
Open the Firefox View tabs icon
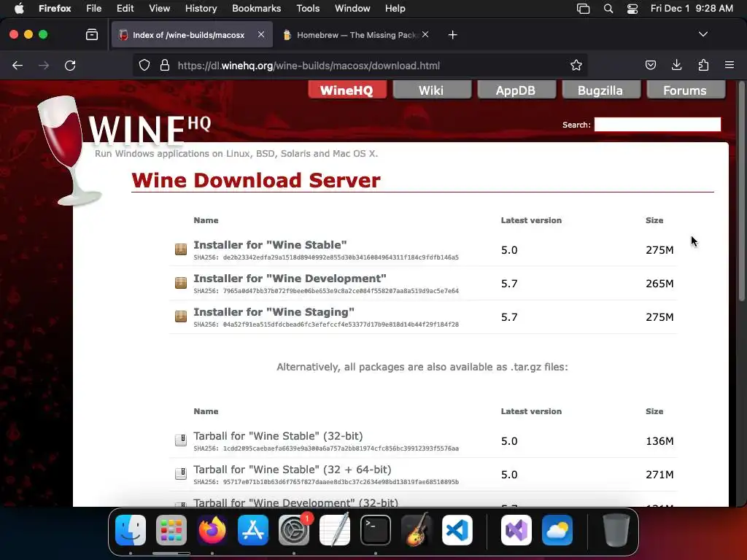[92, 35]
